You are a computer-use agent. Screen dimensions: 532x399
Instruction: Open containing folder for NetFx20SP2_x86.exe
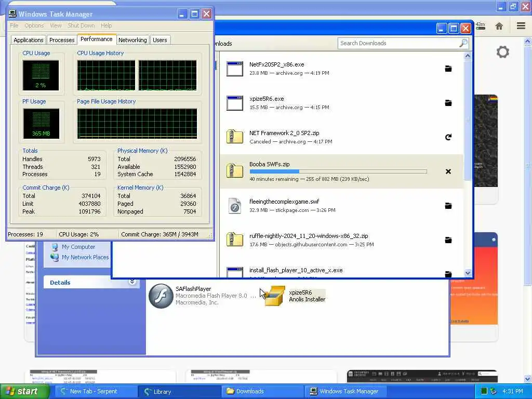pyautogui.click(x=448, y=69)
